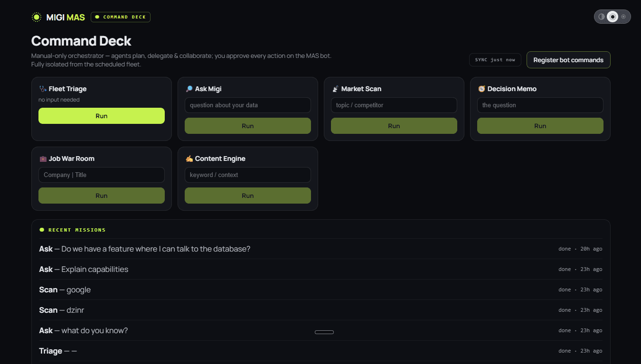Image resolution: width=641 pixels, height=364 pixels.
Task: Click the 'done · 20h ago' status
Action: pos(580,249)
